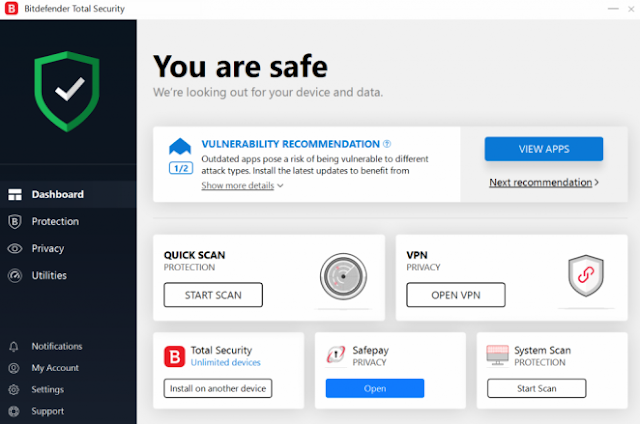Click the VPN shield link icon
The image size is (640, 424).
pyautogui.click(x=586, y=275)
